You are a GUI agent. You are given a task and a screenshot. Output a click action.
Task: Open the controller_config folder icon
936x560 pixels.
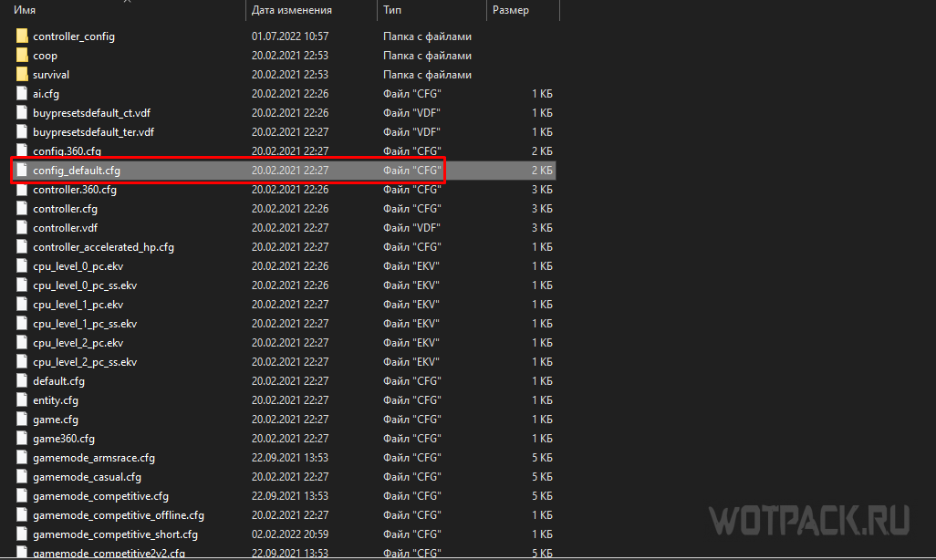coord(23,36)
